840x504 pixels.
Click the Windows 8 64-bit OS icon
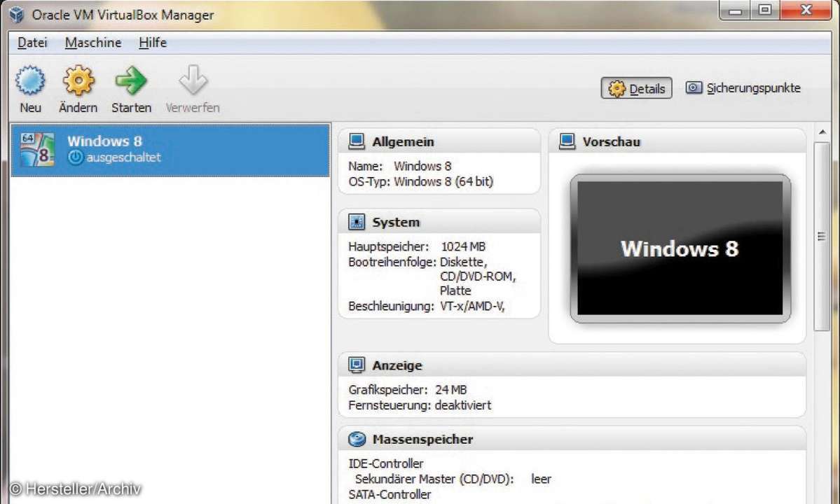pyautogui.click(x=37, y=149)
